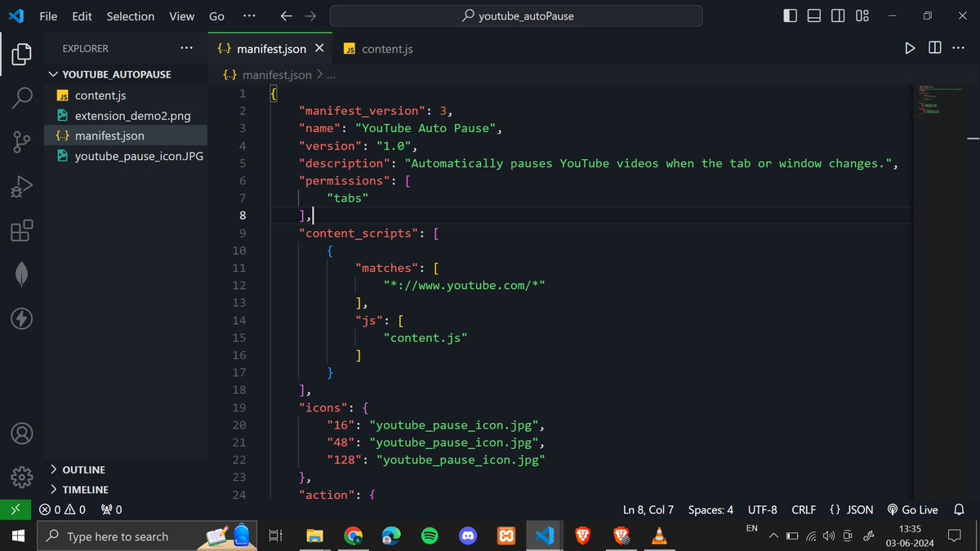Click the youtube_autoPause command center search
Screen dimensions: 980x551
[516, 16]
